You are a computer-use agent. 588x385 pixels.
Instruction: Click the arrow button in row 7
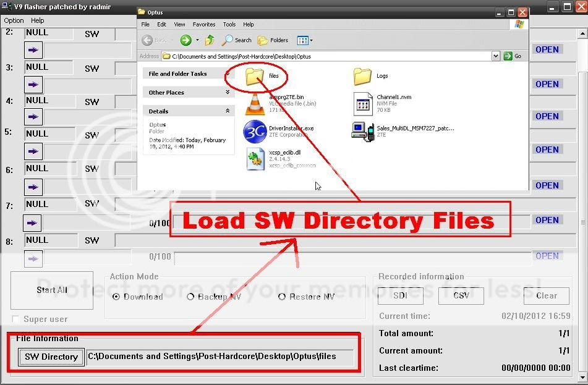[32, 223]
